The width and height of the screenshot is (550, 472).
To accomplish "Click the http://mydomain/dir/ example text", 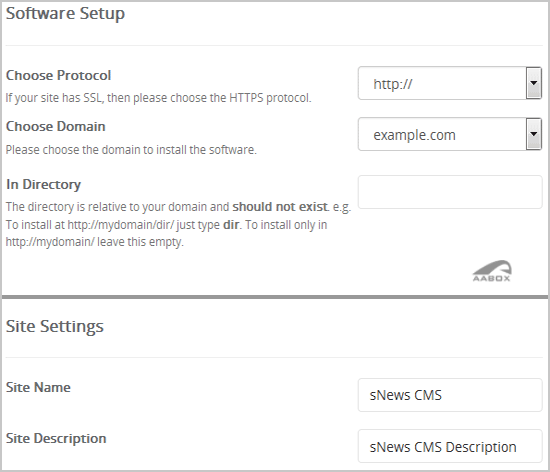I will [120, 225].
